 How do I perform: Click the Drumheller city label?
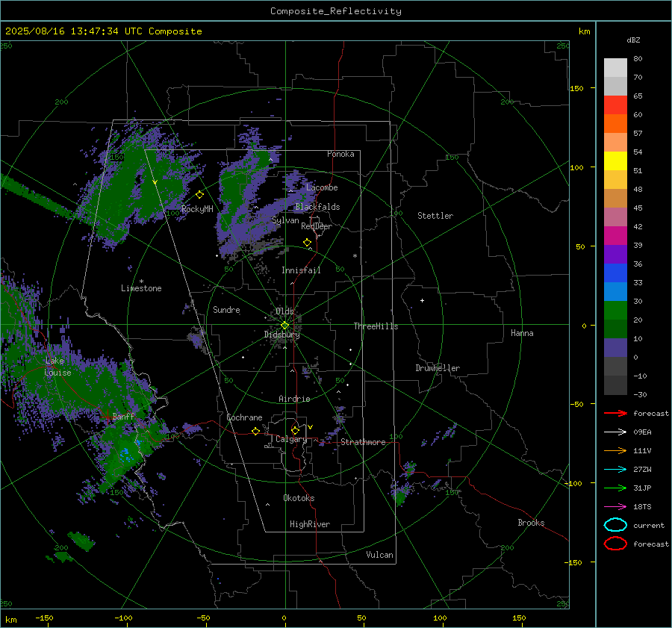tap(438, 368)
